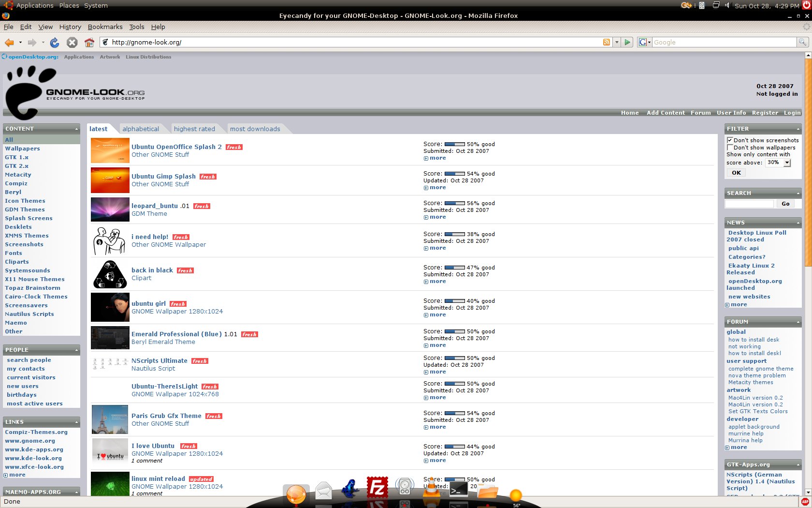Click the orange update notifier icon in the top panel
Screen dimensions: 812x508
686,5
